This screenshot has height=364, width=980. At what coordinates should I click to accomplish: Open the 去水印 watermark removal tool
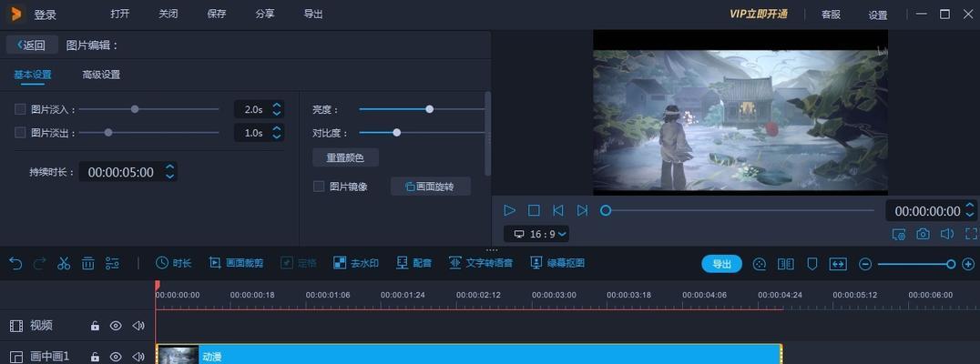click(355, 264)
